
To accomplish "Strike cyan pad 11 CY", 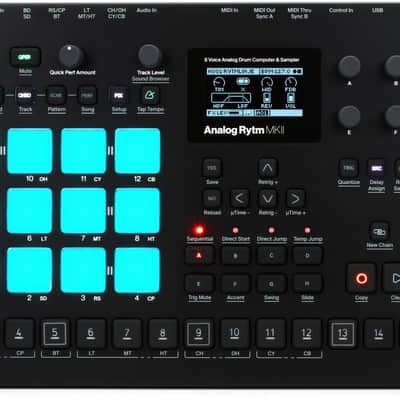I will tap(83, 151).
